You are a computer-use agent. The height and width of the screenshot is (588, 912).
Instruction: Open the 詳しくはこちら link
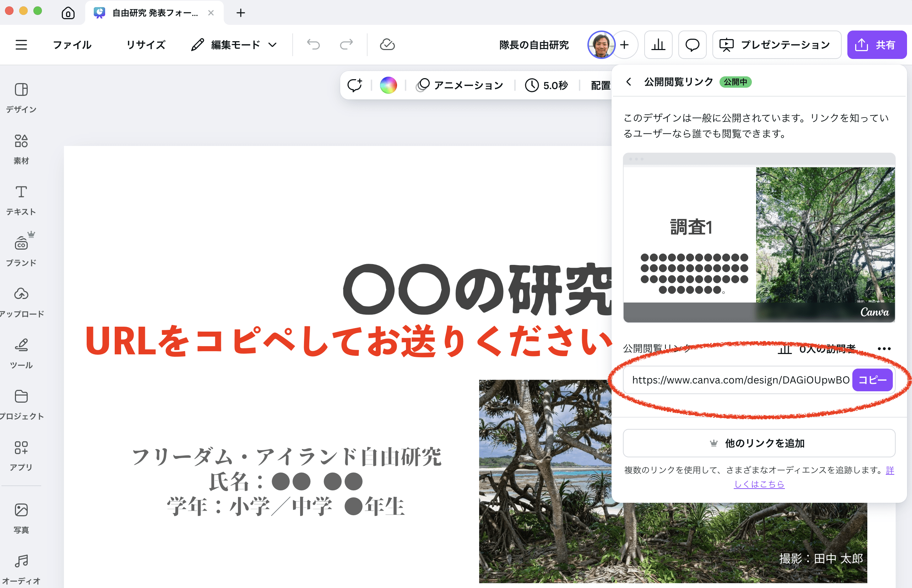click(x=759, y=484)
